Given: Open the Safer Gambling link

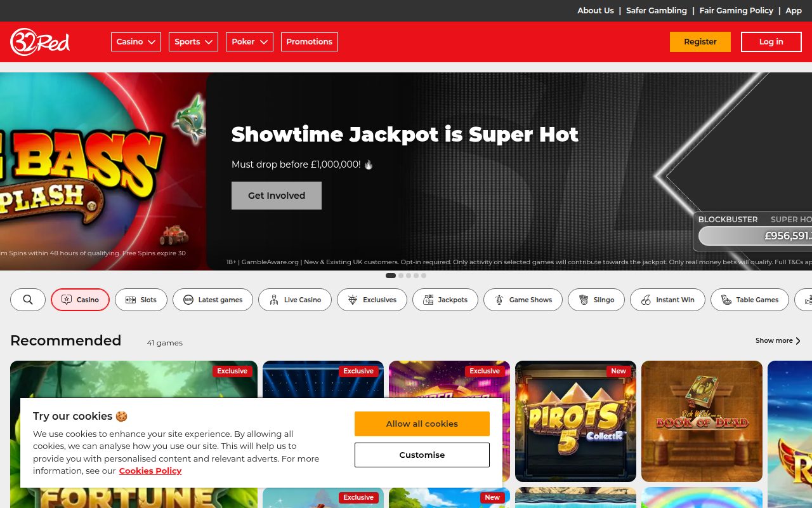Looking at the screenshot, I should point(657,10).
